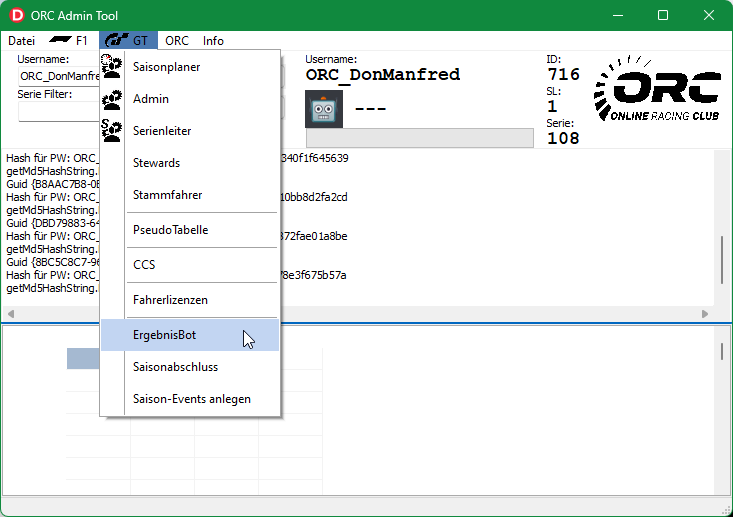Viewport: 733px width, 517px height.
Task: Click the log panel vertical scrollbar
Action: [x=722, y=260]
